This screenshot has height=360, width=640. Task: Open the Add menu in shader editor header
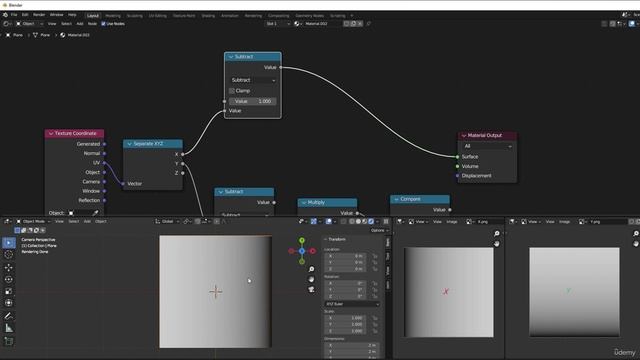pyautogui.click(x=80, y=24)
